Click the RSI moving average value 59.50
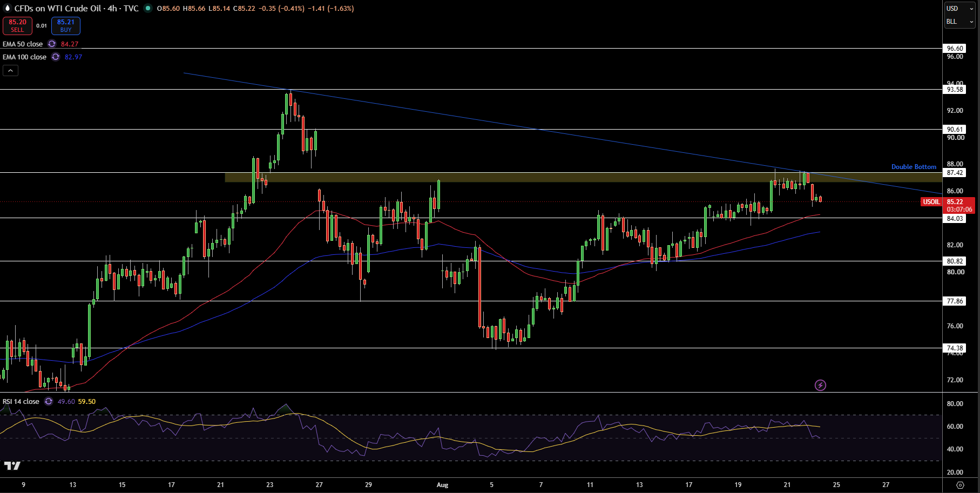 (x=86, y=402)
